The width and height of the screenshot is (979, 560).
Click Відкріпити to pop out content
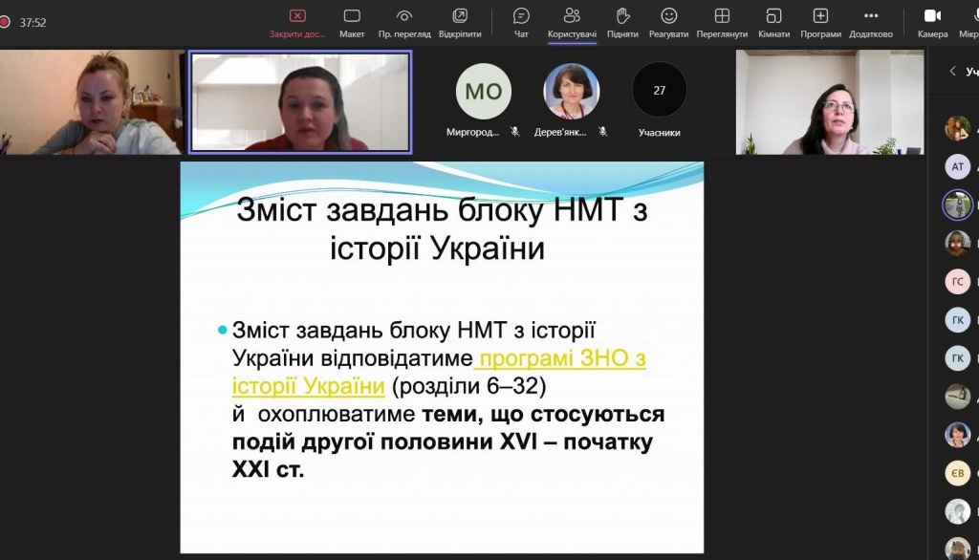[460, 23]
